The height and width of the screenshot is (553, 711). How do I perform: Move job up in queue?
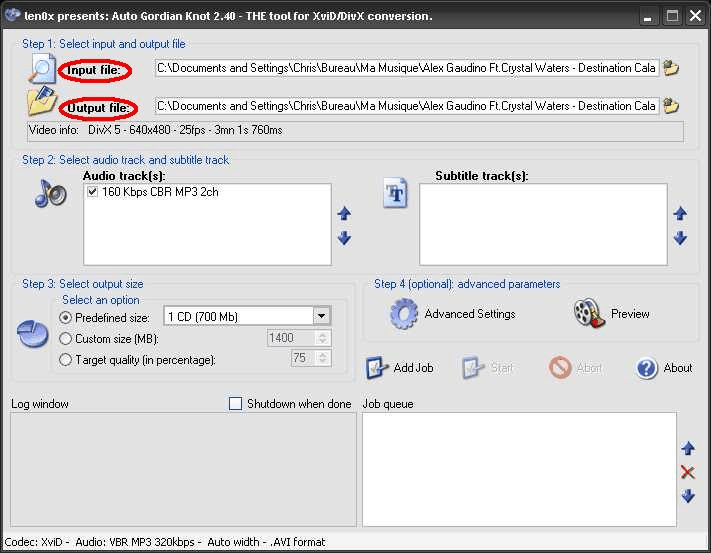(x=688, y=448)
